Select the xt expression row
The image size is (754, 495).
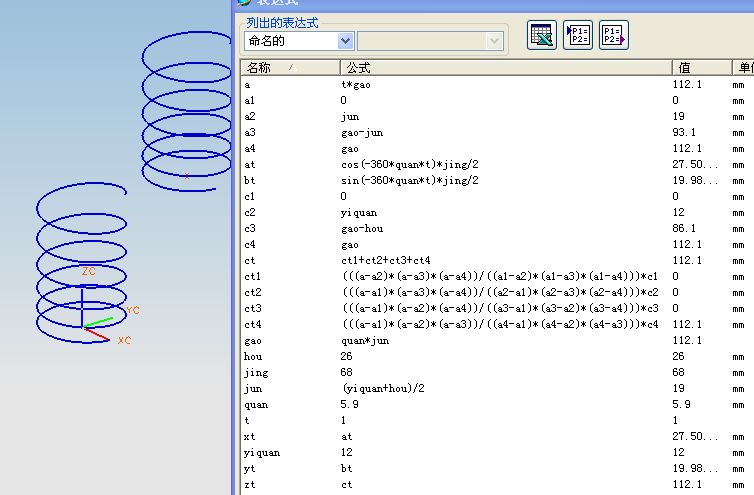pyautogui.click(x=497, y=436)
